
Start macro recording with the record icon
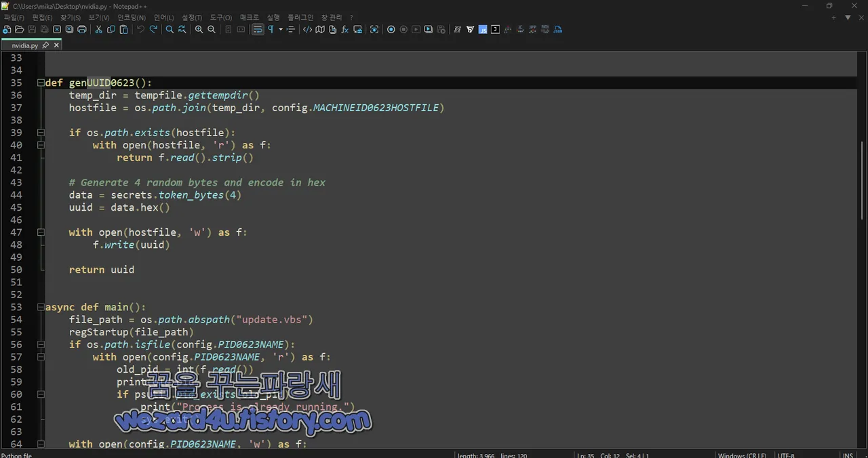(391, 30)
